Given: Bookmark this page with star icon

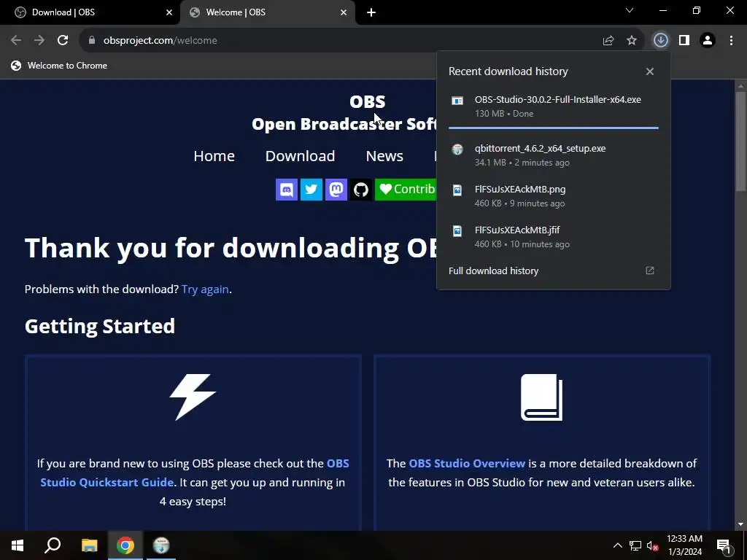Looking at the screenshot, I should click(x=632, y=41).
